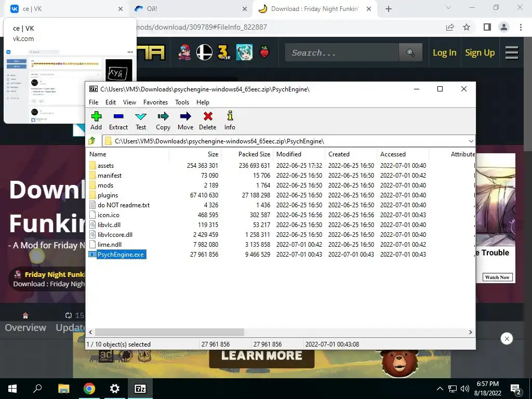Select the manifest folder icon
The image size is (532, 399).
[x=92, y=176]
